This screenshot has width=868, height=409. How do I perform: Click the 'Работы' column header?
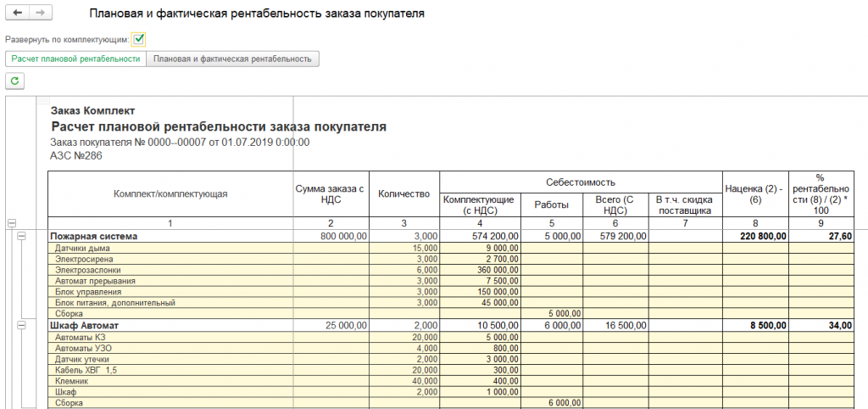point(551,204)
